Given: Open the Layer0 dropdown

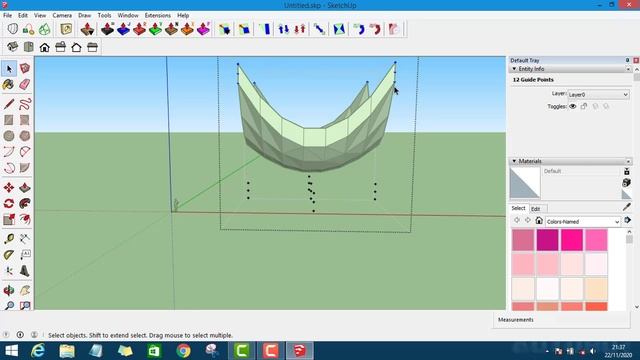Looking at the screenshot, I should pyautogui.click(x=598, y=94).
